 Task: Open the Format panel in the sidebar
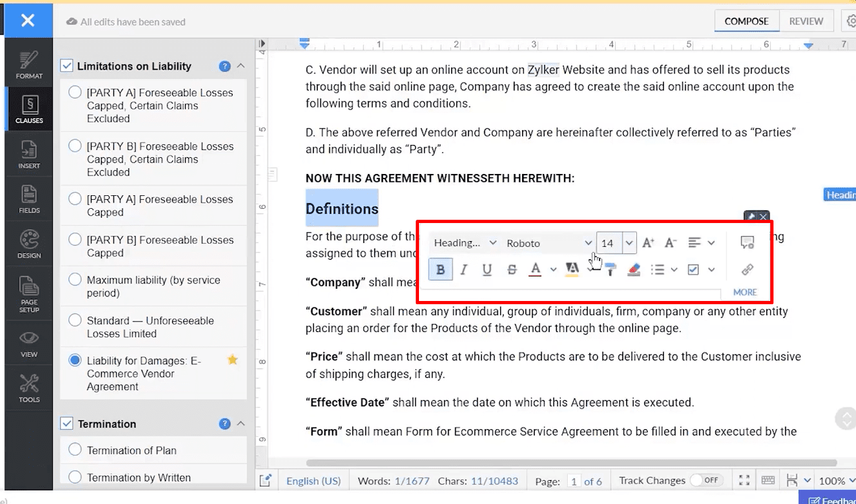[x=29, y=65]
